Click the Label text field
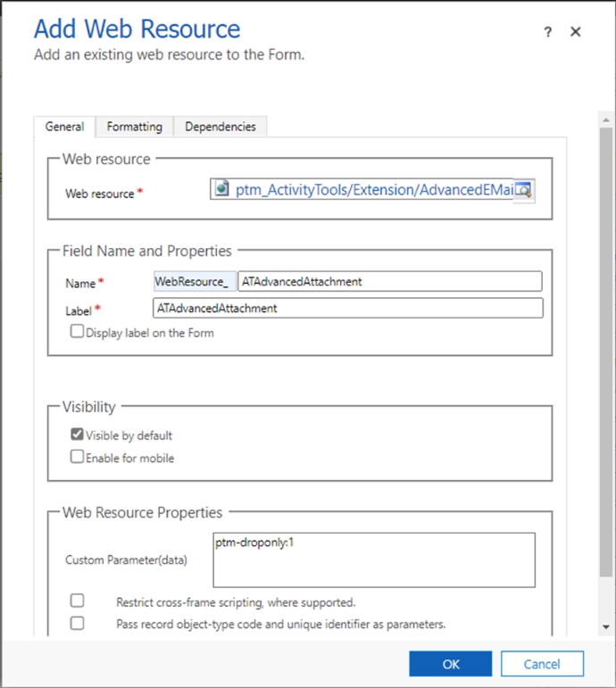The image size is (616, 688). coord(348,308)
